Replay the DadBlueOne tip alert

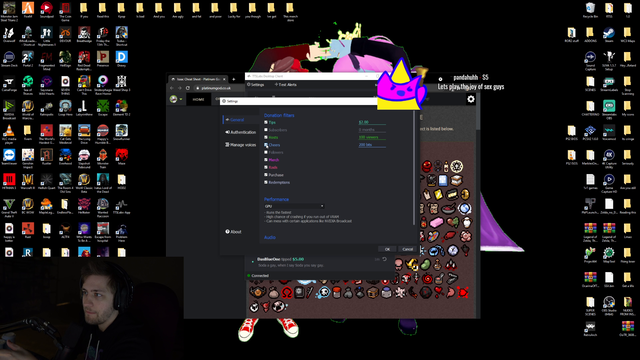pyautogui.click(x=384, y=259)
